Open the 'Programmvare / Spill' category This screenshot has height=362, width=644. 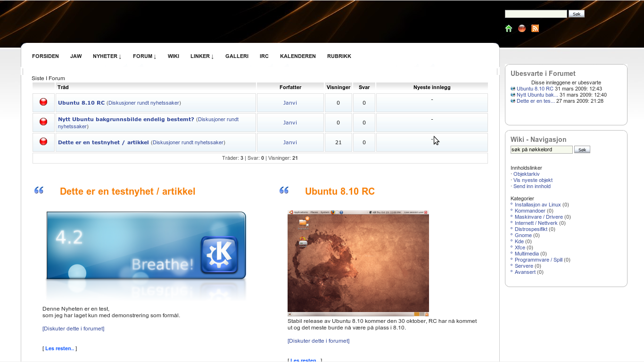click(x=538, y=260)
